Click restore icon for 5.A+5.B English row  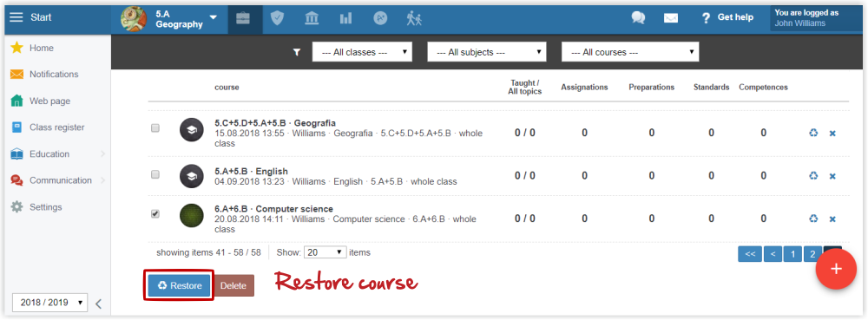click(813, 176)
